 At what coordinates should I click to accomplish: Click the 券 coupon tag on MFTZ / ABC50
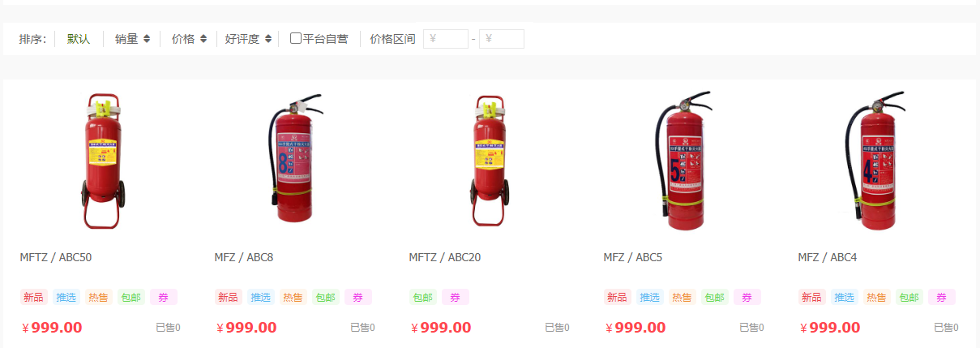pyautogui.click(x=164, y=298)
